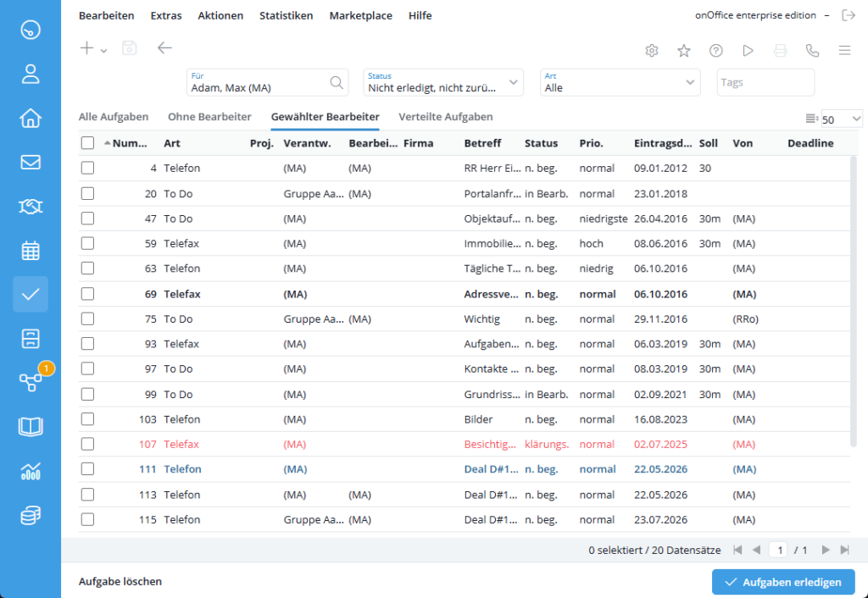Open the entries-per-page dropdown showing 50
This screenshot has height=598, width=868.
(842, 119)
